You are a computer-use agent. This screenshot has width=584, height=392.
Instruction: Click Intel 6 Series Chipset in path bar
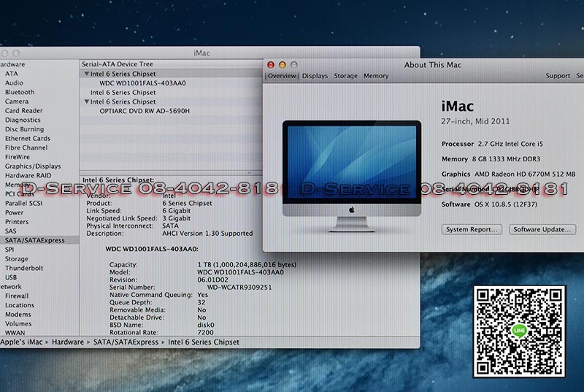click(x=204, y=342)
